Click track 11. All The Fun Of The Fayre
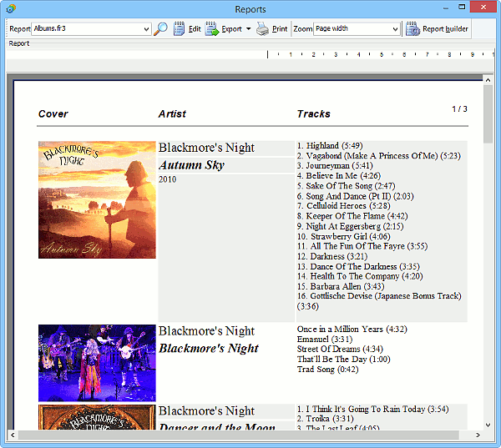 tap(362, 246)
